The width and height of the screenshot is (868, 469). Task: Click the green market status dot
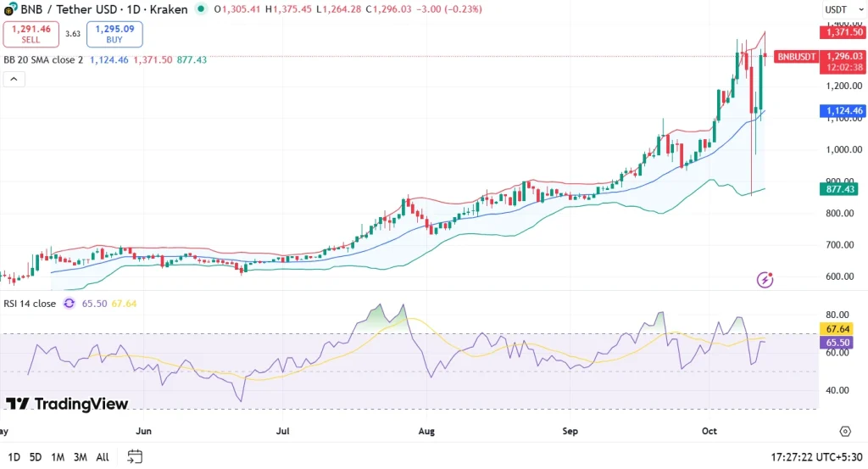click(x=200, y=9)
